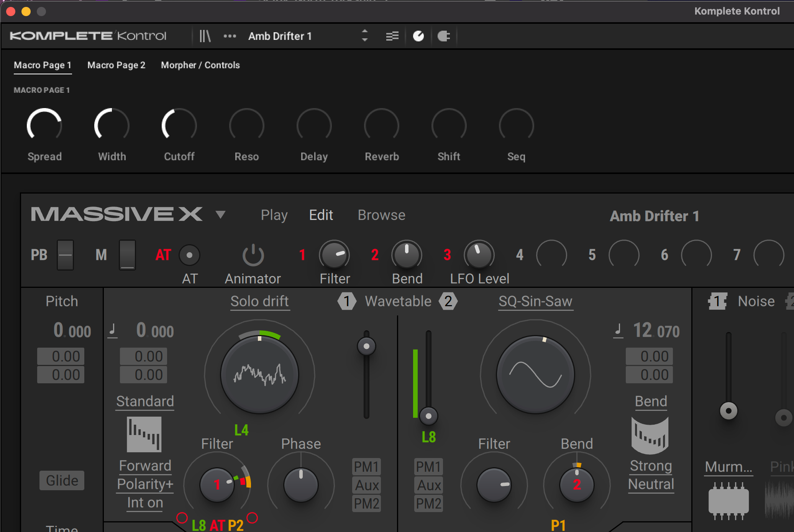Open the preset list view icon

(392, 36)
